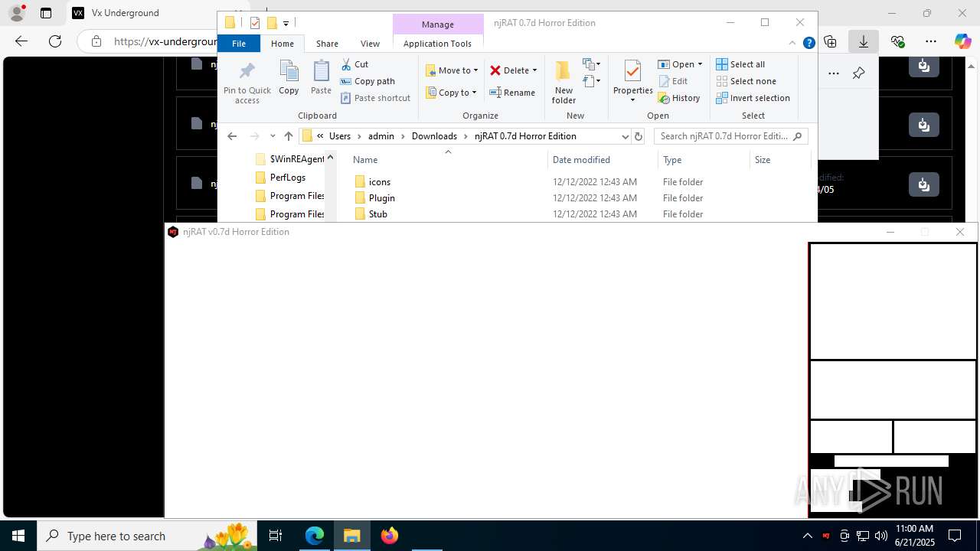Collapse the ribbon chevron
The image size is (980, 551).
click(x=794, y=44)
